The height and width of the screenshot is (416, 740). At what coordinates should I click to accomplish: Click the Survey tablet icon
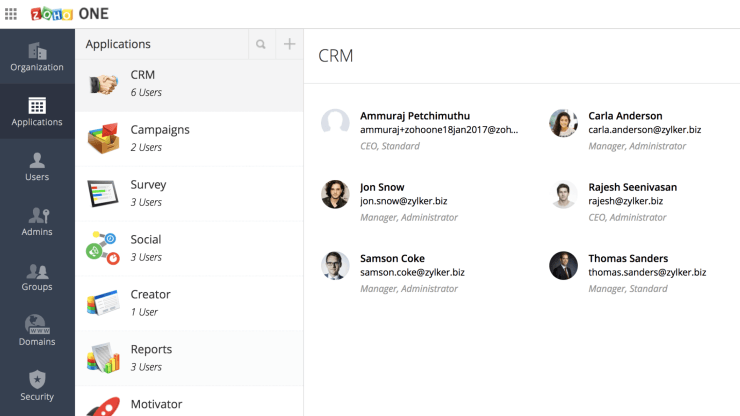tap(103, 193)
